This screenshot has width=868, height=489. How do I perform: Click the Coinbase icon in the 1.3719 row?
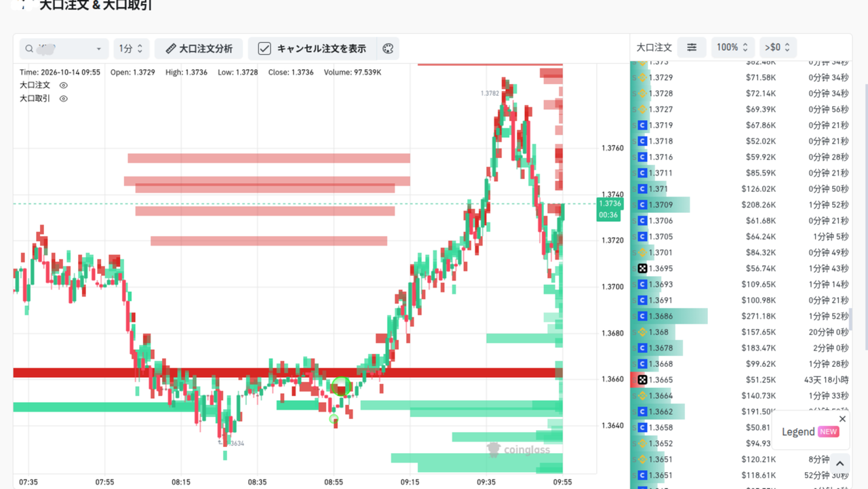click(643, 125)
